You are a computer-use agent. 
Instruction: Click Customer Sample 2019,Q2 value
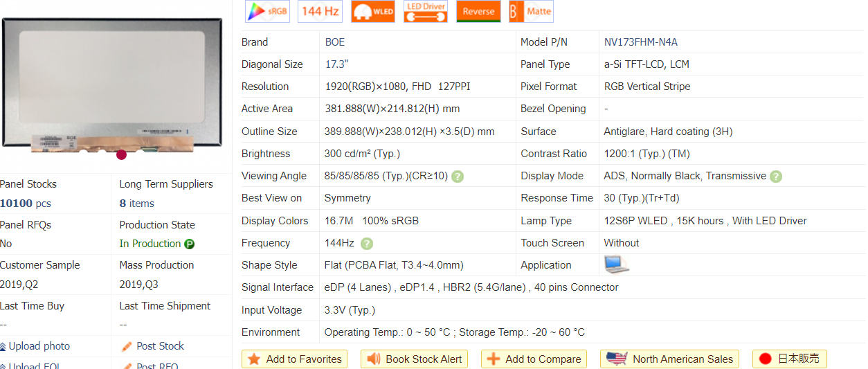[19, 285]
